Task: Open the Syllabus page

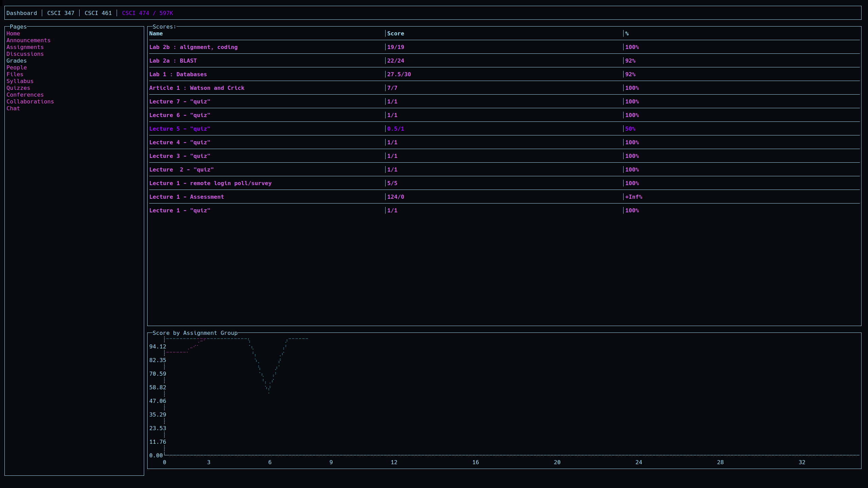Action: coord(20,81)
